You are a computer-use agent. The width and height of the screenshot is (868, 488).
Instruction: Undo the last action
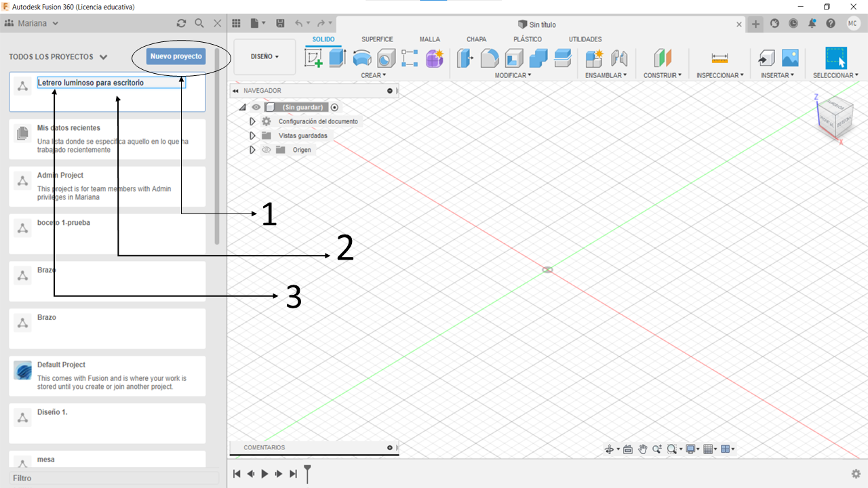[299, 23]
